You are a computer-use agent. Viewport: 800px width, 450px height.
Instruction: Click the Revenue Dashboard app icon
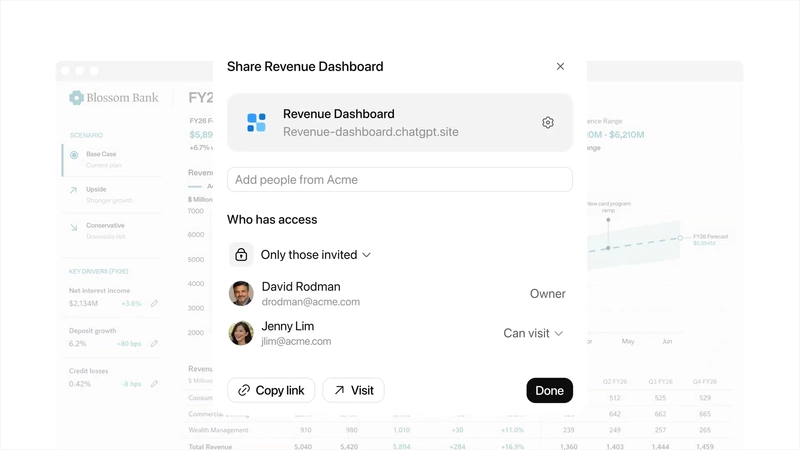(256, 122)
